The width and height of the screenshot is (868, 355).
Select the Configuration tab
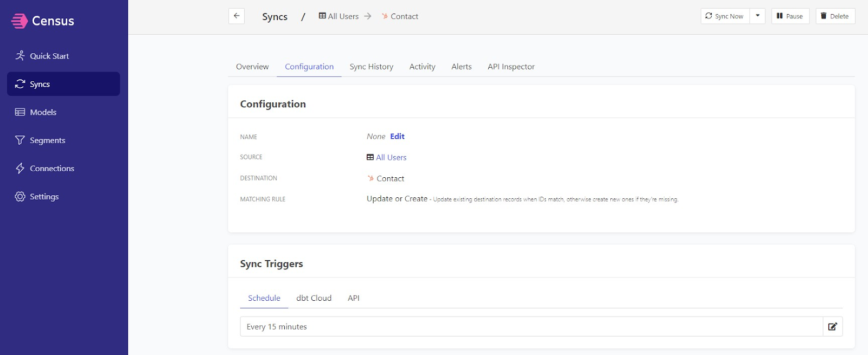[x=309, y=67]
